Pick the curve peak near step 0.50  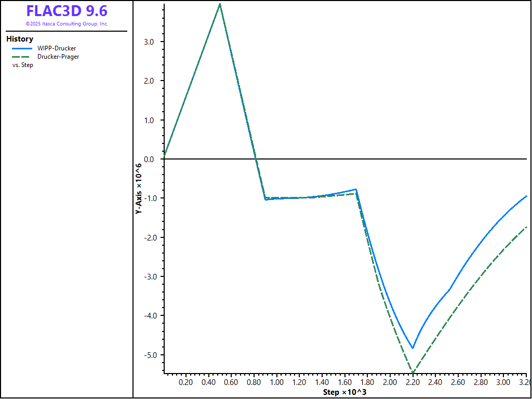pyautogui.click(x=220, y=4)
